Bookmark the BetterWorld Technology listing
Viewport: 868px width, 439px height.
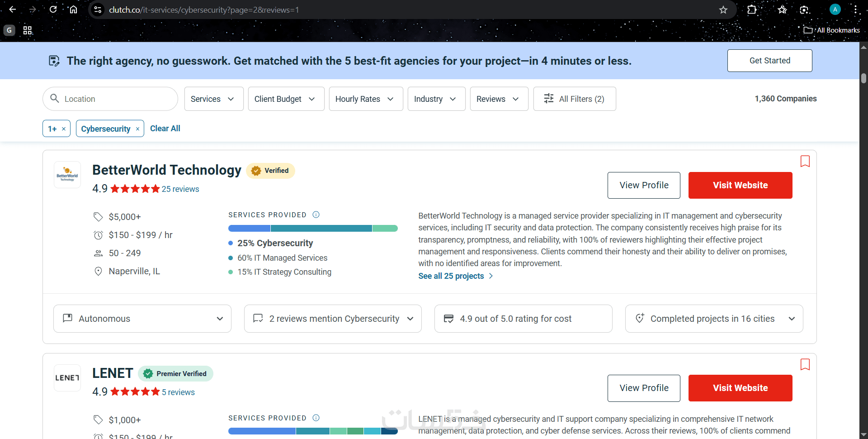point(805,162)
